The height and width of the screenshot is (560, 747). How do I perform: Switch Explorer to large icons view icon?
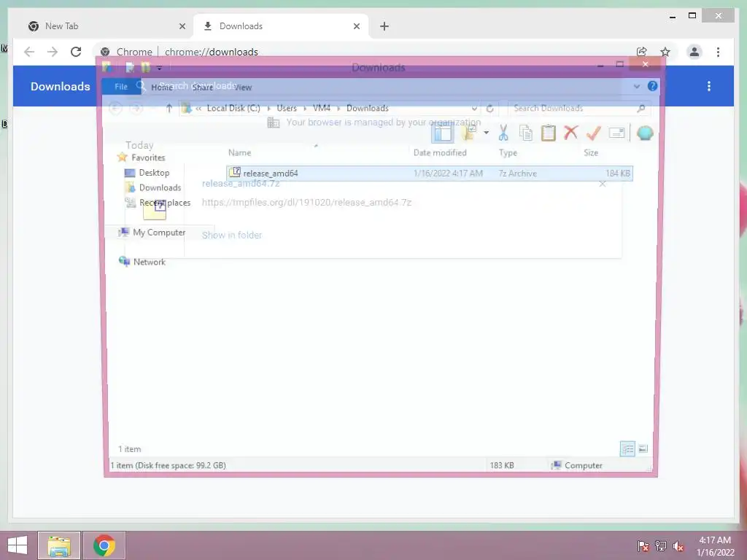pyautogui.click(x=643, y=449)
